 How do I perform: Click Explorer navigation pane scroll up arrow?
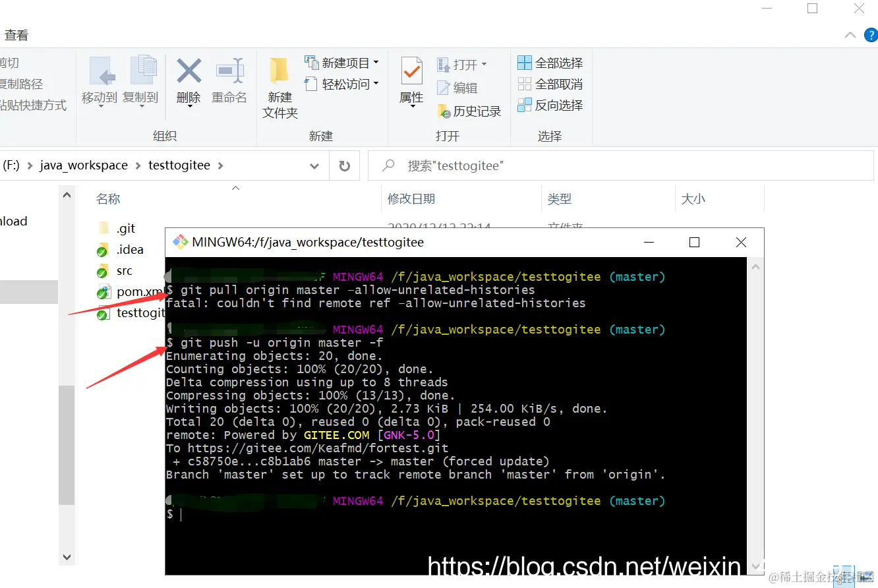(67, 195)
